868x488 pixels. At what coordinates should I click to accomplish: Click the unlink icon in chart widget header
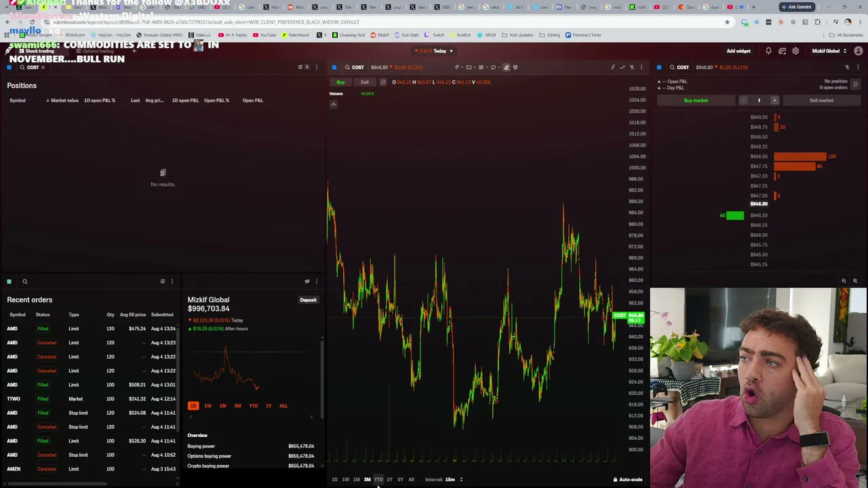[x=632, y=67]
